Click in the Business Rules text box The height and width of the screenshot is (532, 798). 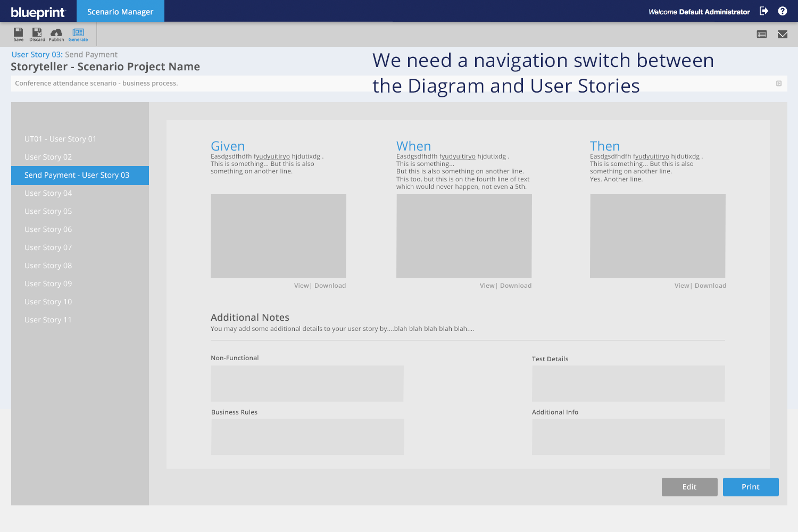click(x=307, y=437)
